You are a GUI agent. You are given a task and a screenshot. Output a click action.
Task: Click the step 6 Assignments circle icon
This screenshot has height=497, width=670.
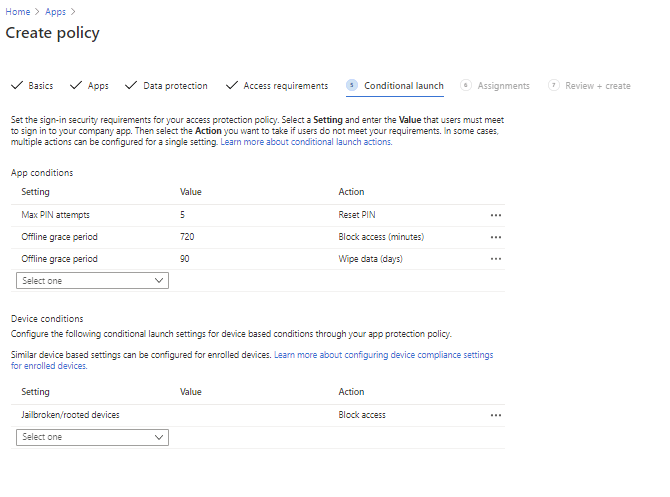[466, 86]
